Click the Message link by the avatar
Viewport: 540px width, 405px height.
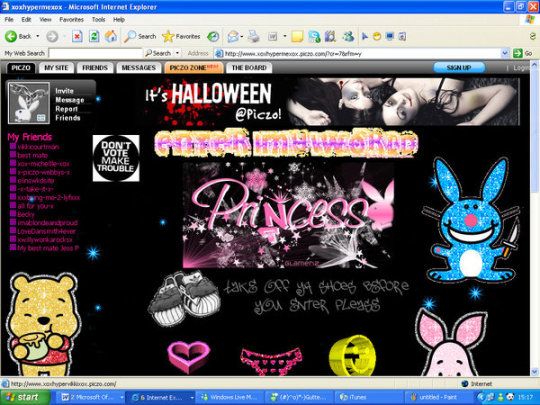[x=70, y=100]
